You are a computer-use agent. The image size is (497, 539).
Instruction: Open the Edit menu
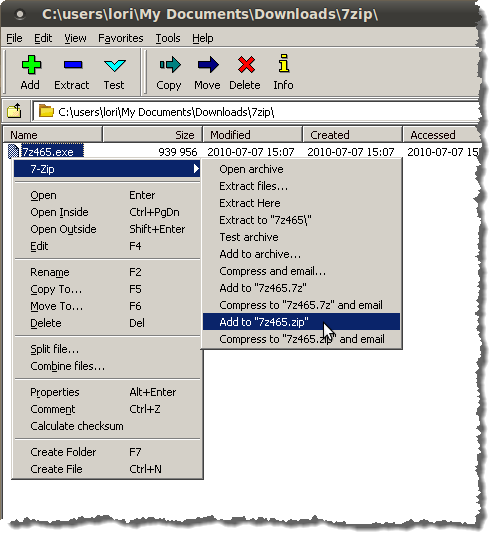point(43,38)
